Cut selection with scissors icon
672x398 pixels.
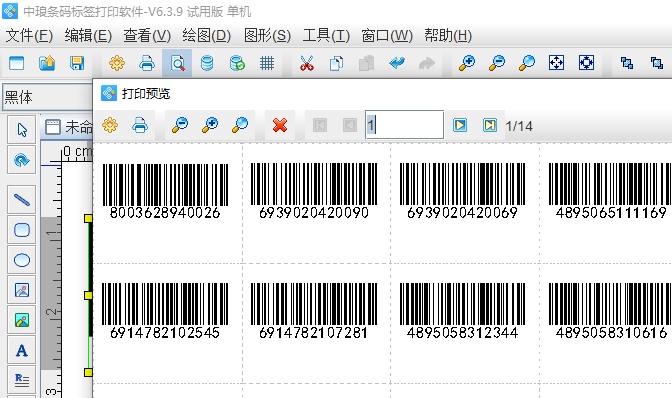[x=306, y=63]
